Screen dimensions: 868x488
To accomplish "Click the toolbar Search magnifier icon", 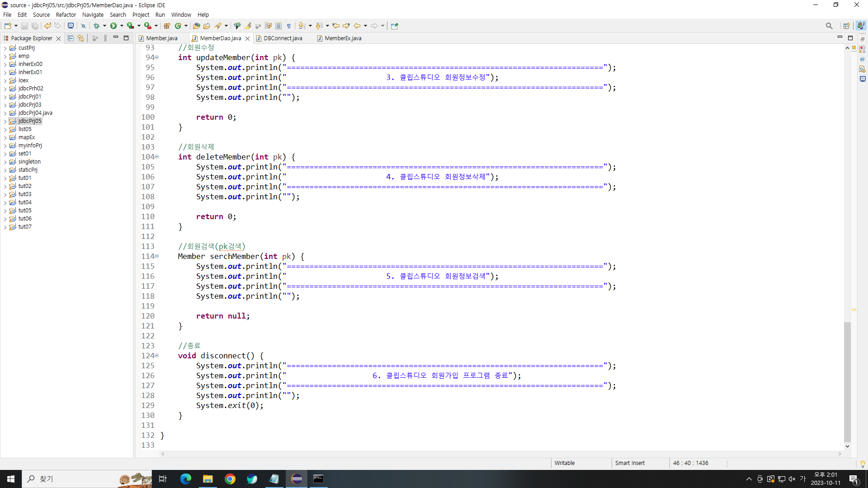I will (829, 26).
